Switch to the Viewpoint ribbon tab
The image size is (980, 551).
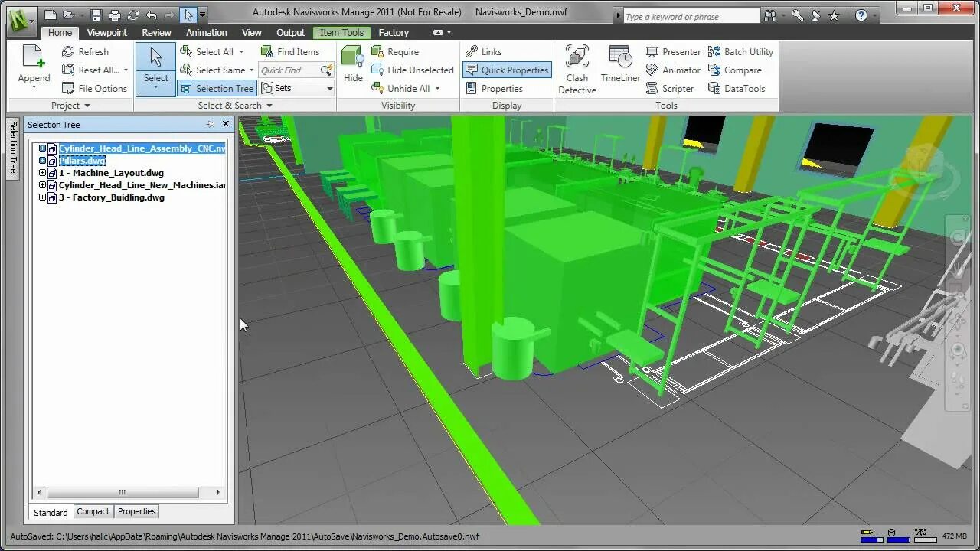[107, 32]
